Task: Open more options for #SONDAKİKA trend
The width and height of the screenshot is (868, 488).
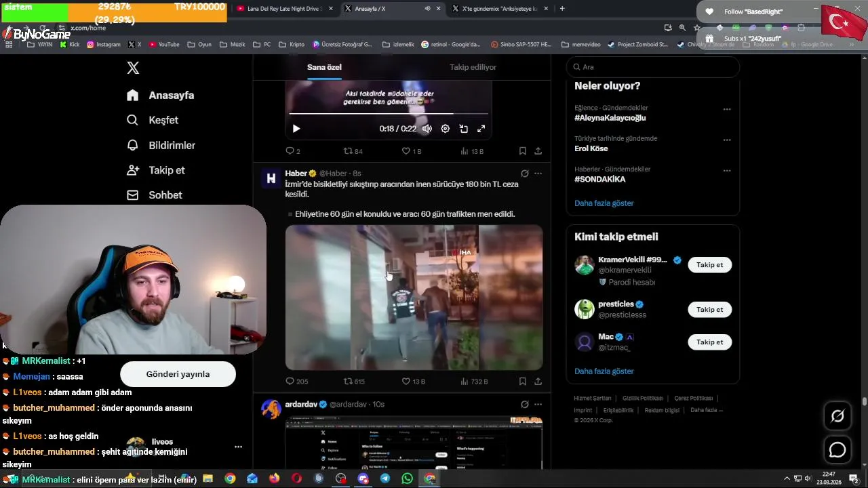Action: 727,171
